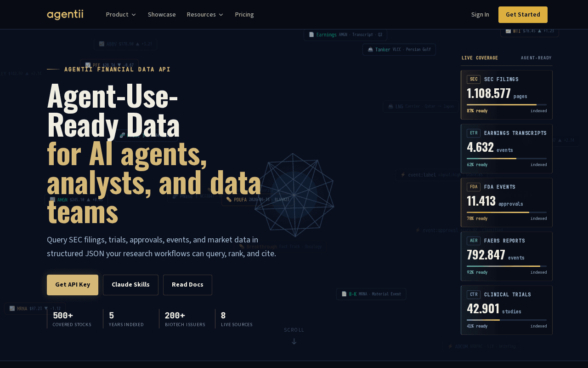
Task: Click the "200+" biotech issuers stat
Action: (x=175, y=316)
